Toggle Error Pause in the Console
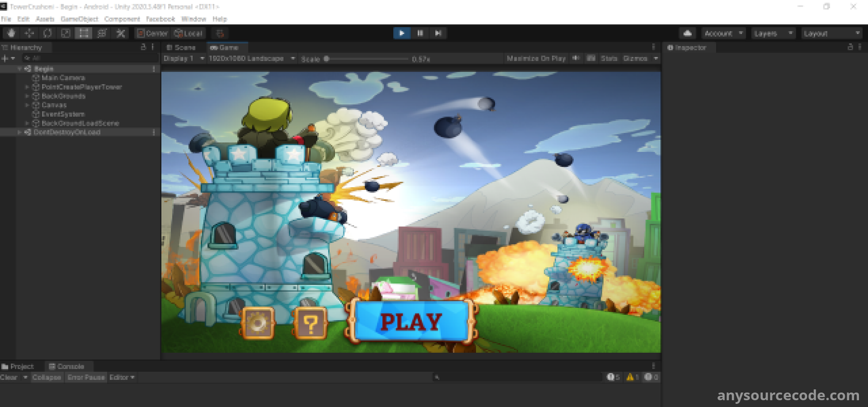Viewport: 868px width, 407px height. [x=86, y=377]
